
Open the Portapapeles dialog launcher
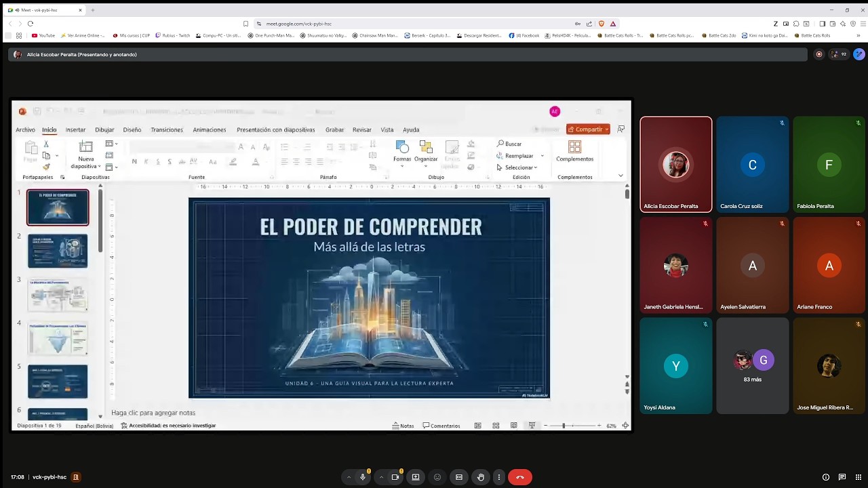[x=62, y=178]
